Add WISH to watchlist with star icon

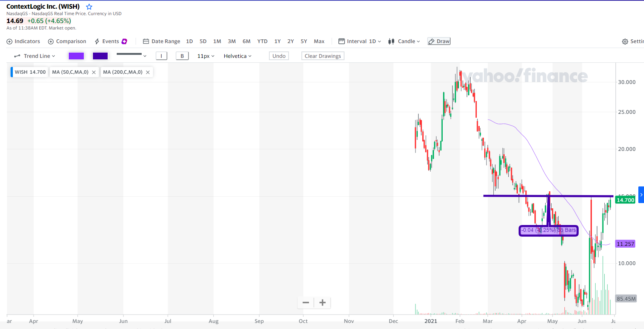(x=89, y=7)
